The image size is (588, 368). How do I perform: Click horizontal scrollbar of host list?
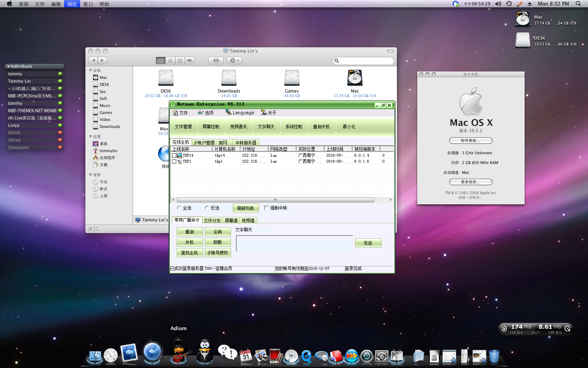(x=275, y=200)
